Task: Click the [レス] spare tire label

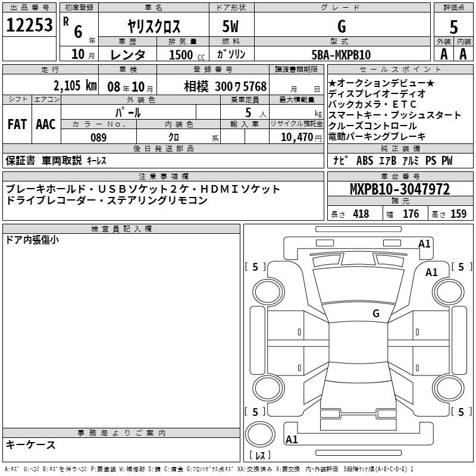Action: tap(260, 455)
